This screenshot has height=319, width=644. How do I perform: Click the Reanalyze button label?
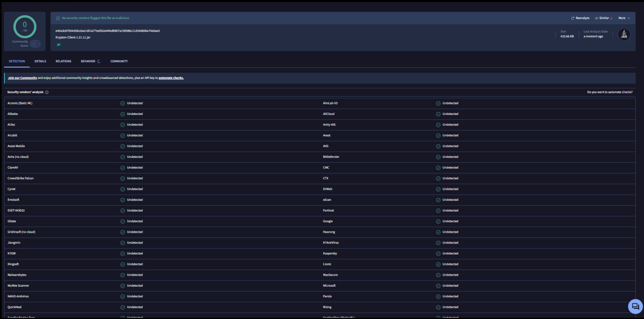(x=582, y=18)
